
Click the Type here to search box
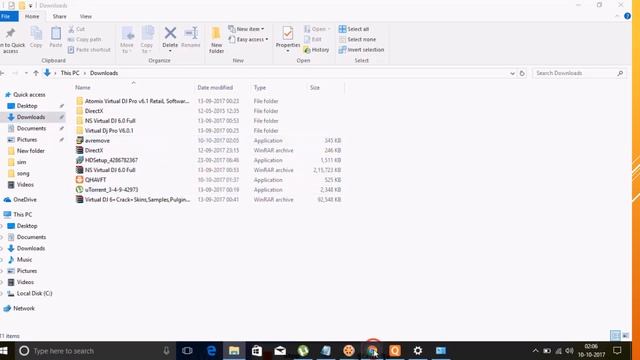click(x=96, y=351)
